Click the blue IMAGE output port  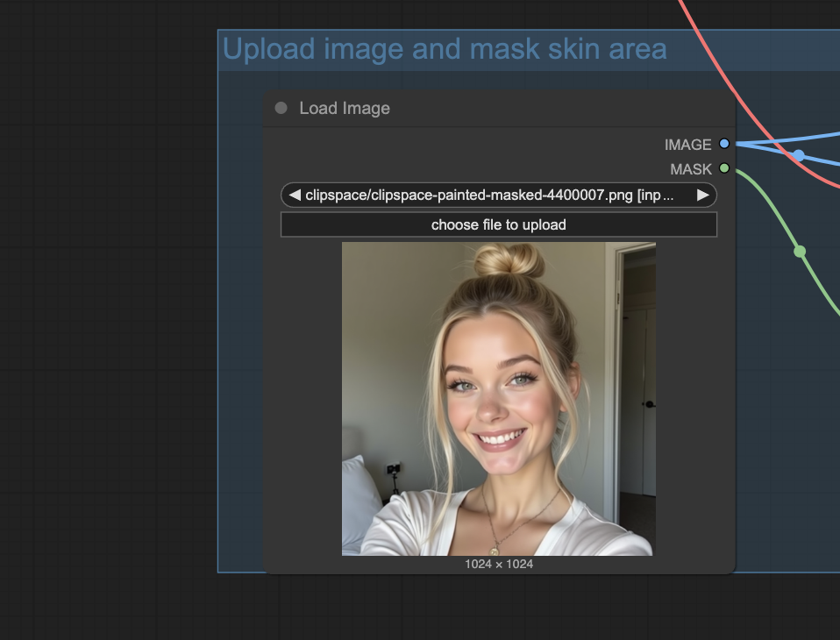724,144
